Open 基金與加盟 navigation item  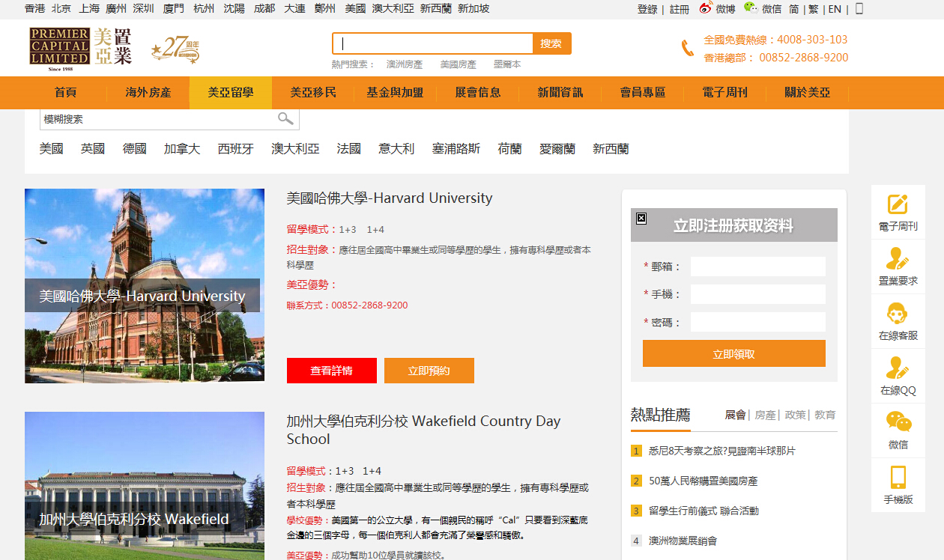coord(396,93)
